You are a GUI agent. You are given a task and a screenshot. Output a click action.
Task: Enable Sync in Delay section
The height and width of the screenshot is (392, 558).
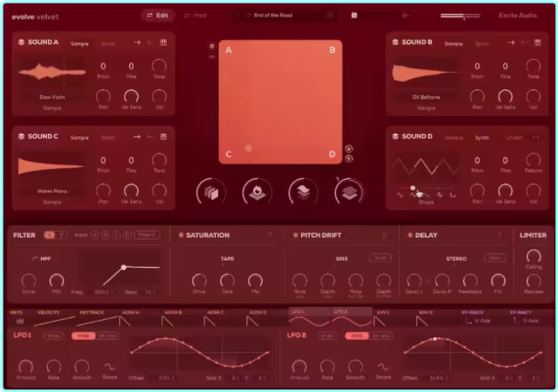point(495,258)
